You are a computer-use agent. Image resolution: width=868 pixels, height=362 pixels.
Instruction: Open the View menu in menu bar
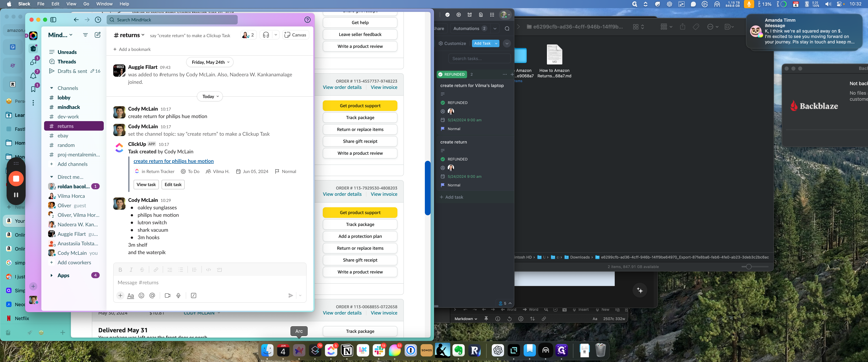point(71,4)
